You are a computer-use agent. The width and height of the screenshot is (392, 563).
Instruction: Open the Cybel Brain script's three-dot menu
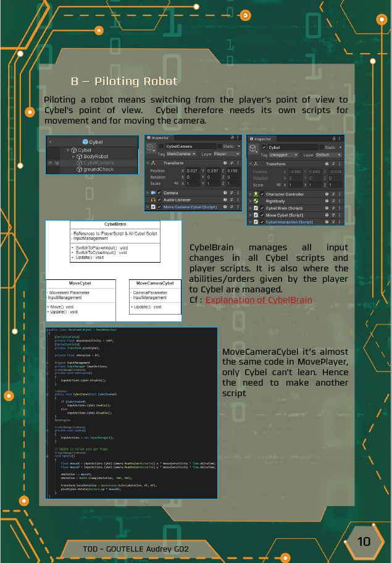pos(340,208)
